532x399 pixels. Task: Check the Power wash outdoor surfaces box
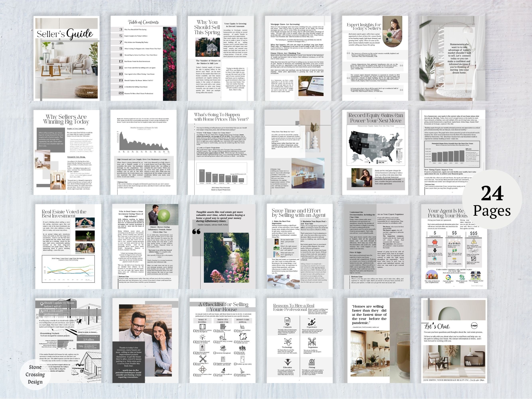(235, 331)
